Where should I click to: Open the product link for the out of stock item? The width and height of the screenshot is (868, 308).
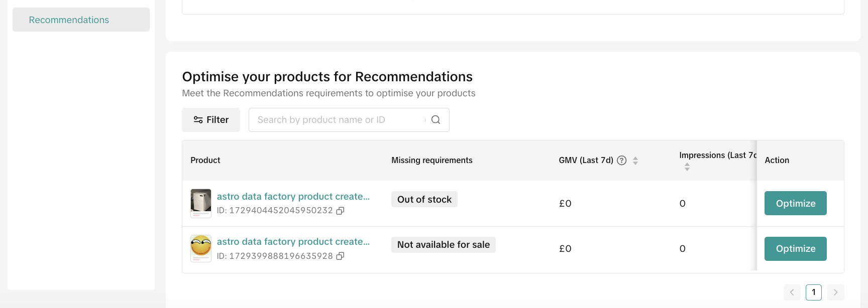pyautogui.click(x=293, y=197)
